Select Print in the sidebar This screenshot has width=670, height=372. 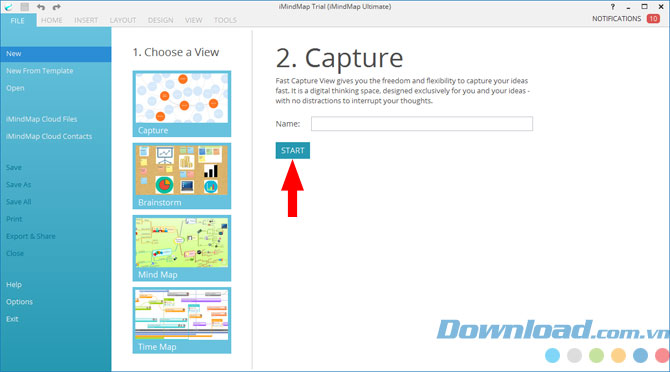point(14,219)
